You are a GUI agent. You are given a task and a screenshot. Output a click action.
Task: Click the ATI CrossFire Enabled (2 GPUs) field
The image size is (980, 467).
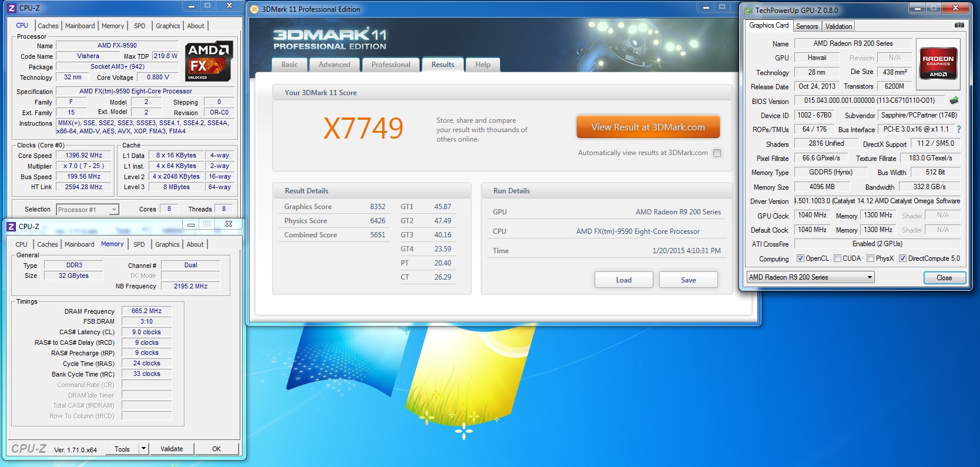pos(877,244)
